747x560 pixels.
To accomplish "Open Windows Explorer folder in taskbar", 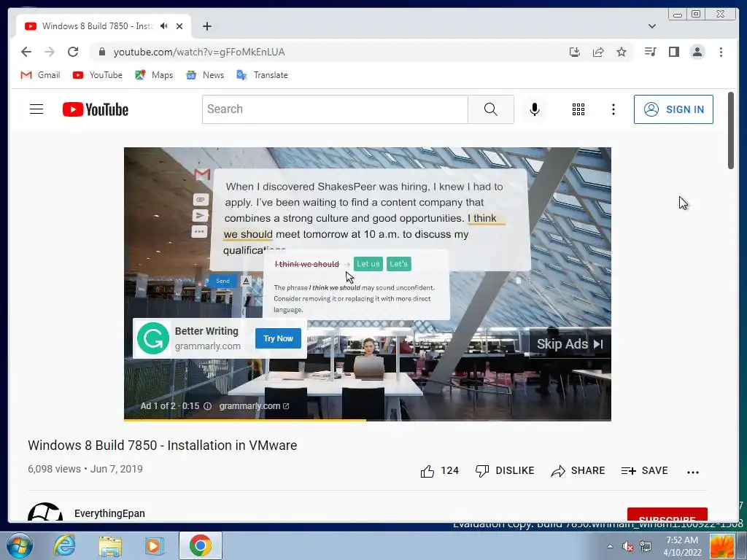I will tap(110, 545).
